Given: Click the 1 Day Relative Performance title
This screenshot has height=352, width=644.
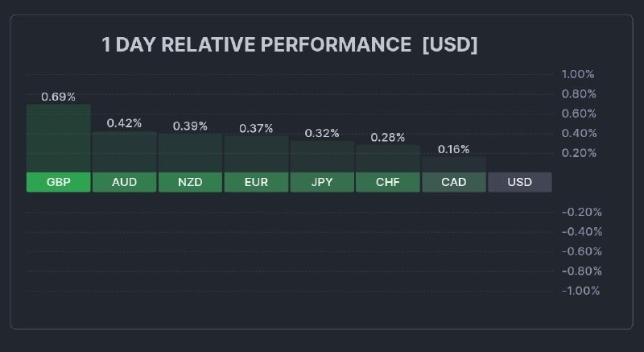Looking at the screenshot, I should coord(290,45).
